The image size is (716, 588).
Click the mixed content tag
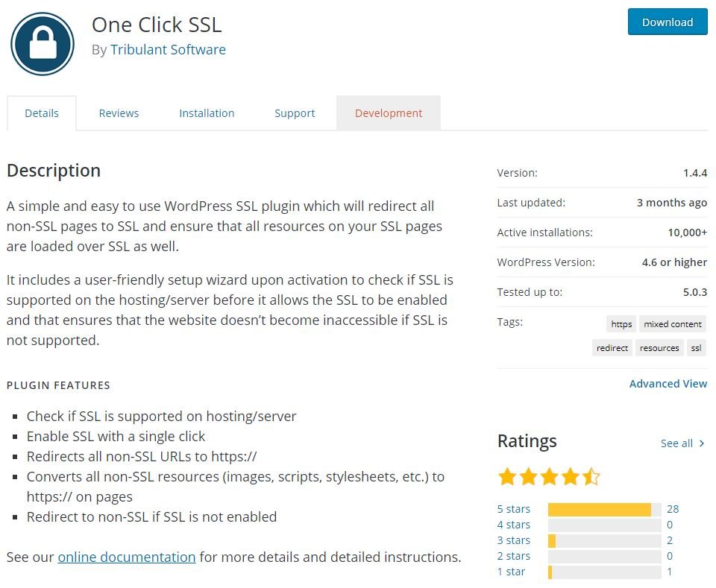673,324
